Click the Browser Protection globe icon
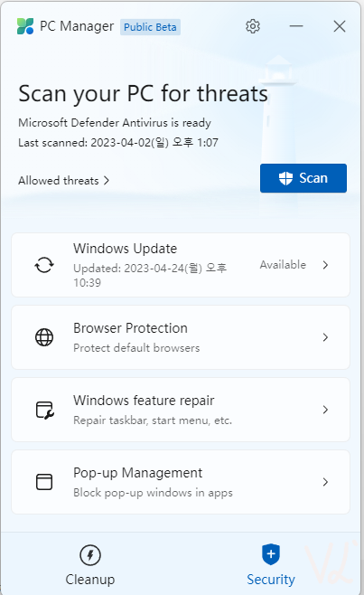Viewport: 364px width, 595px height. tap(44, 337)
